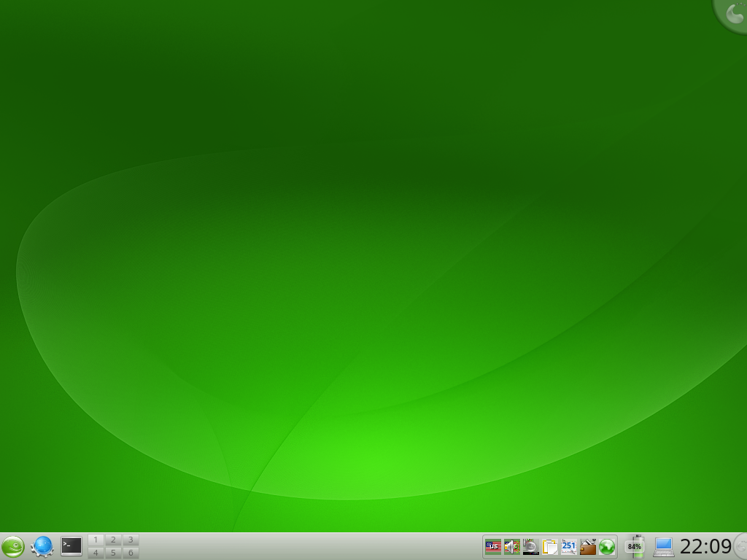
Task: Switch to virtual desktop 5
Action: (x=113, y=553)
